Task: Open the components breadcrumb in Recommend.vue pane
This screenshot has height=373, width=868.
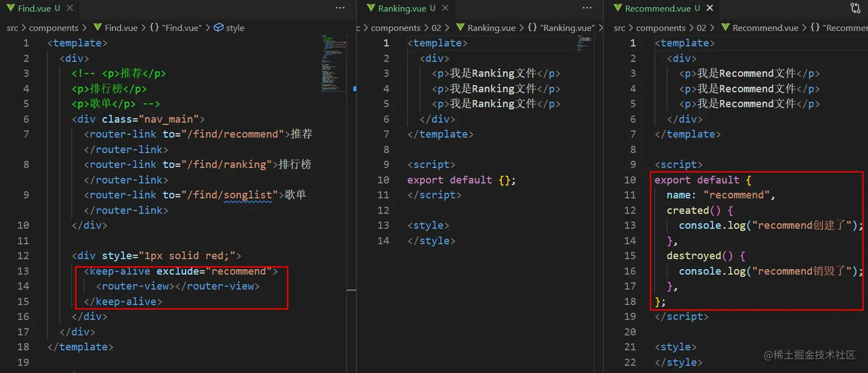Action: [661, 28]
